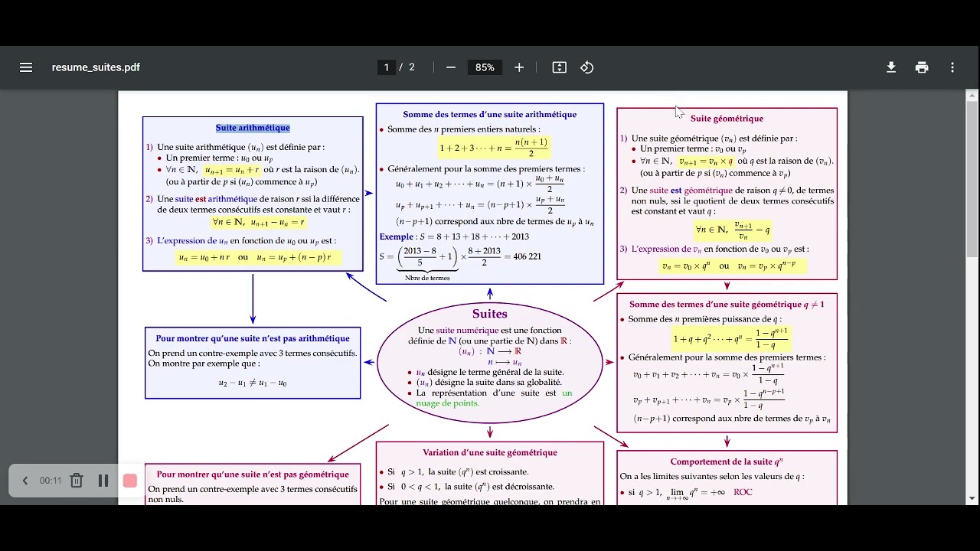This screenshot has width=980, height=551.
Task: Click the result "406 221"
Action: 527,256
